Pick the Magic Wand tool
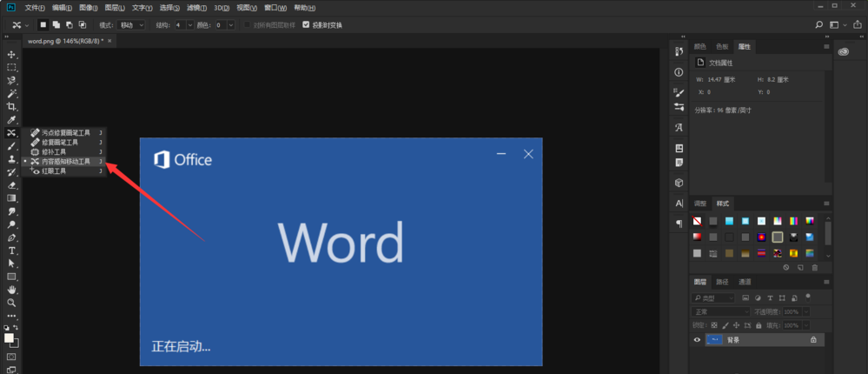This screenshot has height=374, width=868. coord(12,93)
